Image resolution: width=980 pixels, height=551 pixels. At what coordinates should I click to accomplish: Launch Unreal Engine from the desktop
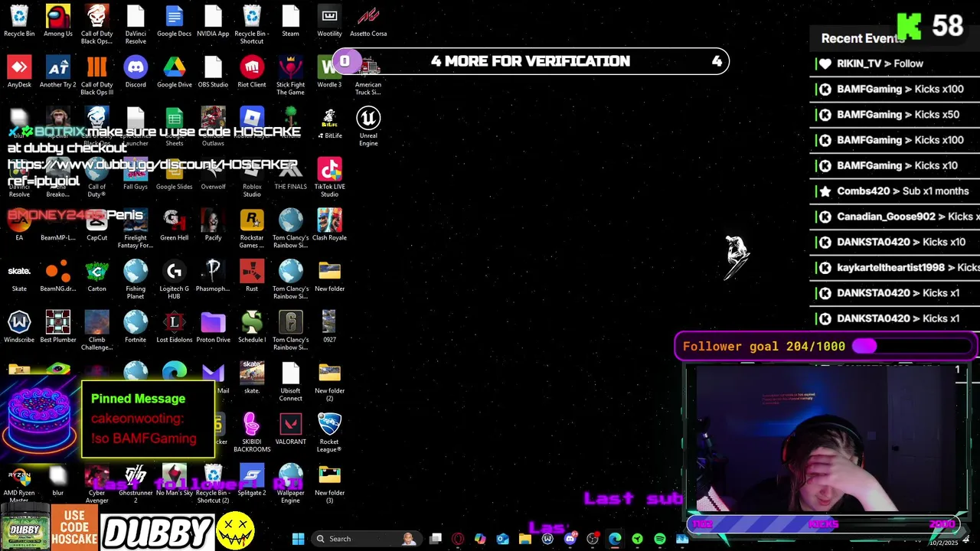pyautogui.click(x=368, y=126)
